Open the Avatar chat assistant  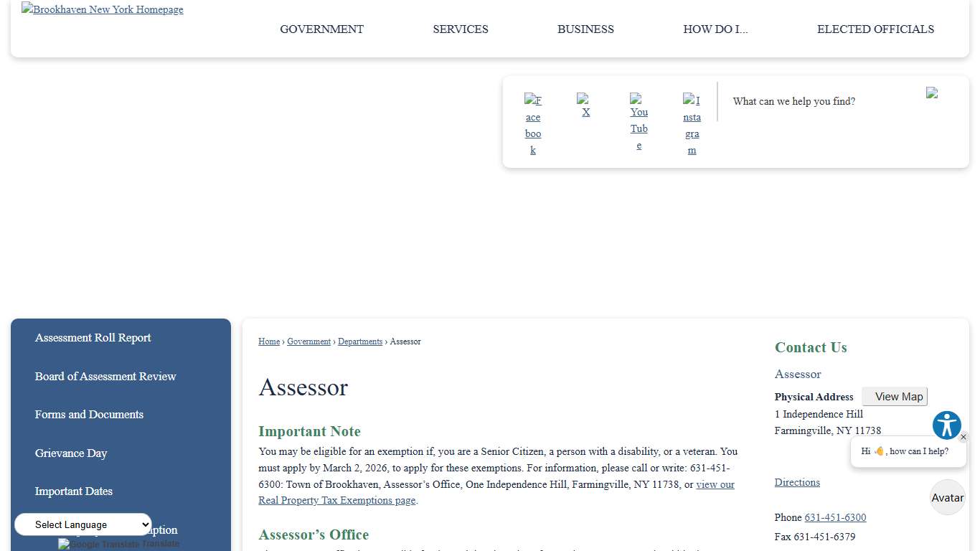947,497
